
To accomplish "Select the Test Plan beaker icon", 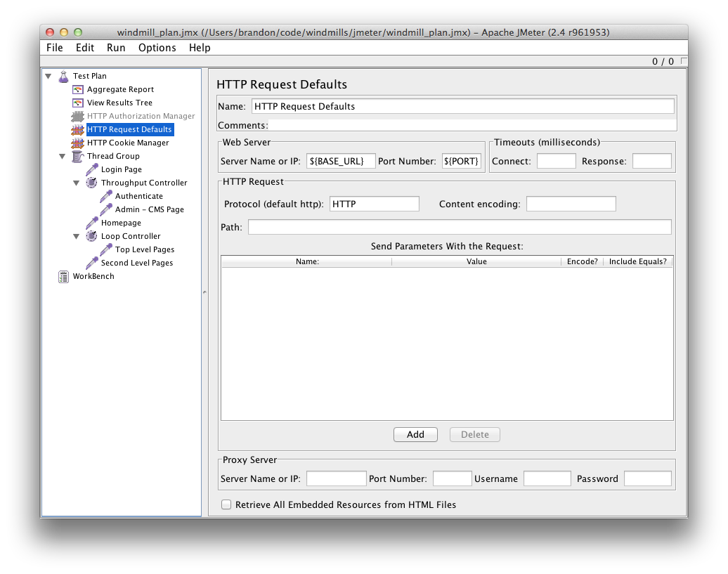I will click(64, 76).
